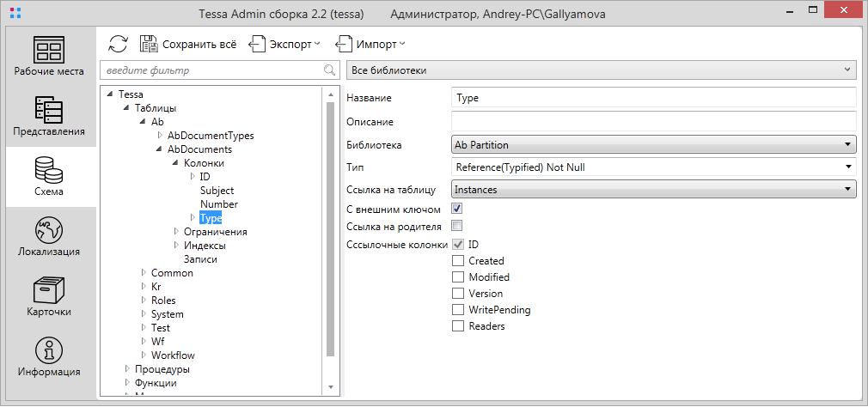Screen dimensions: 868x407
Task: Expand the Kr tree node
Action: [x=144, y=287]
